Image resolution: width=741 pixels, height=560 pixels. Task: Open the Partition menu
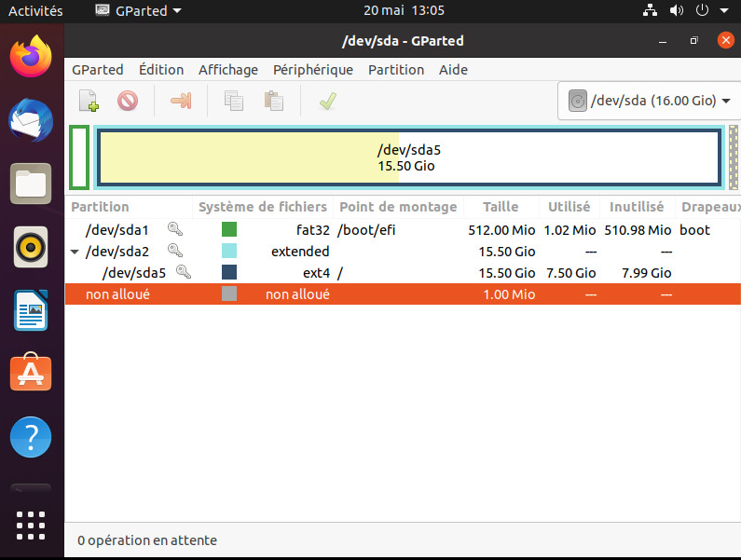pos(396,70)
